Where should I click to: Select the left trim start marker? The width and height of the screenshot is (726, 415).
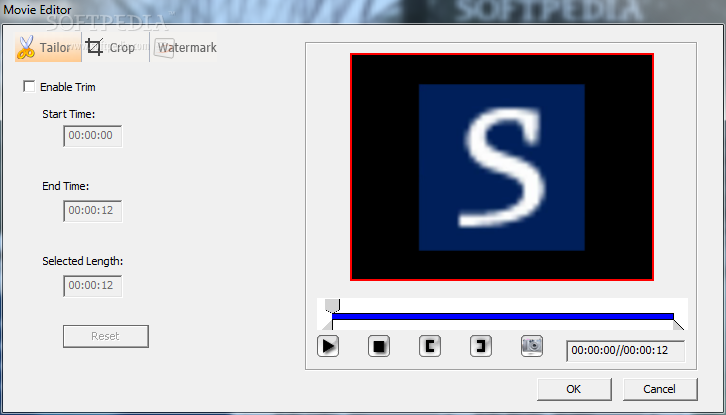(x=327, y=325)
